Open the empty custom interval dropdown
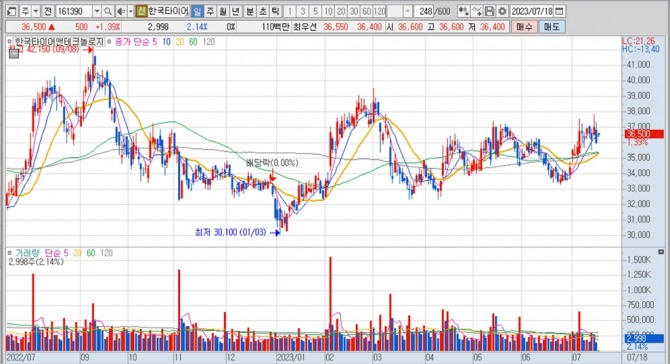The width and height of the screenshot is (670, 364). click(408, 11)
